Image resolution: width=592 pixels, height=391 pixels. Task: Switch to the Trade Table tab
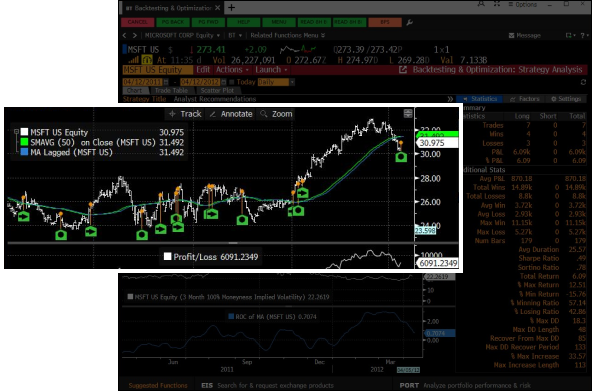click(x=171, y=91)
